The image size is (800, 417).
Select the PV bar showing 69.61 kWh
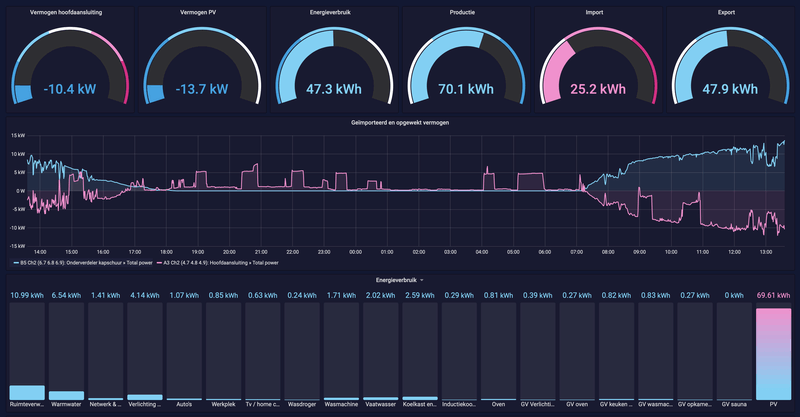773,354
